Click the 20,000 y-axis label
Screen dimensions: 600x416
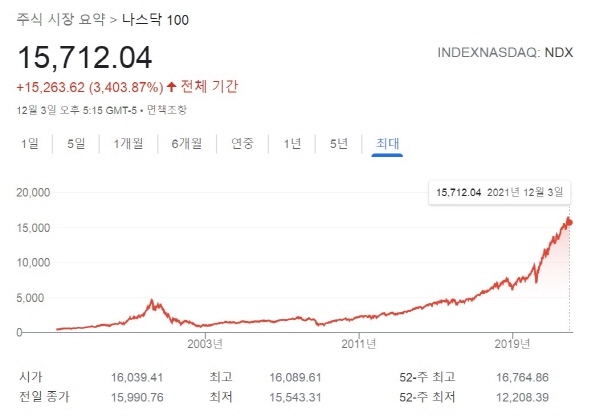tap(33, 192)
